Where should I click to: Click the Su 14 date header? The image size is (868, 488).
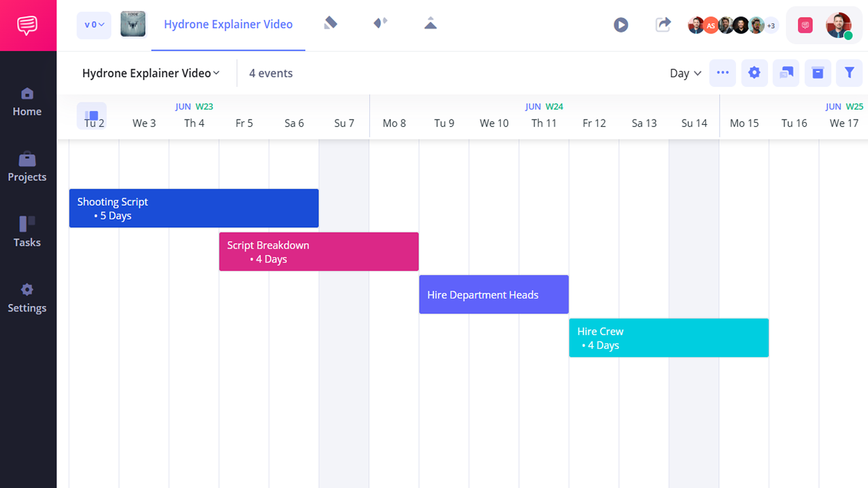(694, 123)
